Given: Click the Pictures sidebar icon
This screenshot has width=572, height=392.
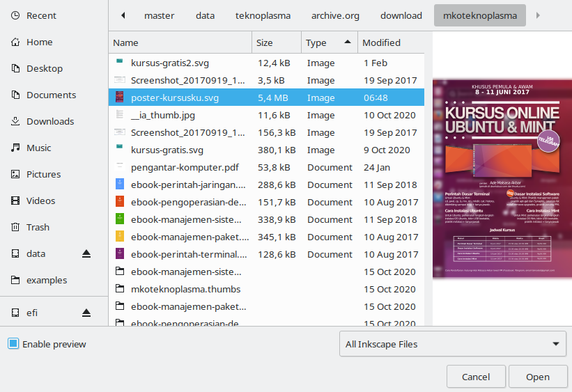Looking at the screenshot, I should (15, 174).
